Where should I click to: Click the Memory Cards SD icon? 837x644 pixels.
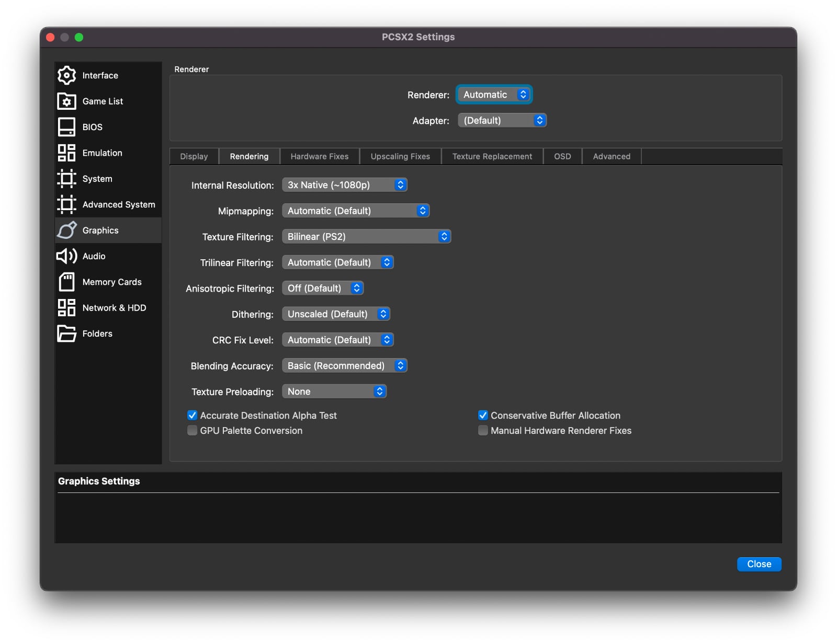(66, 282)
